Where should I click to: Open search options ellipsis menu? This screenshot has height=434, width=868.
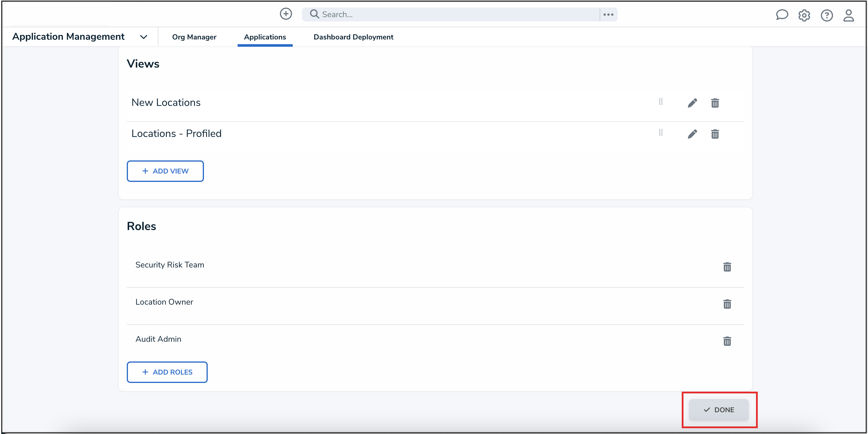[608, 15]
